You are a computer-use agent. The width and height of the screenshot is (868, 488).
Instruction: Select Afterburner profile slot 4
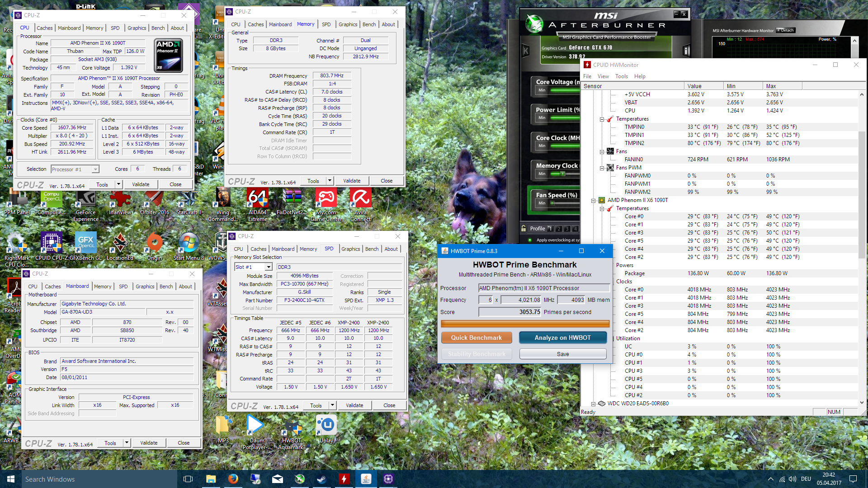coord(576,229)
